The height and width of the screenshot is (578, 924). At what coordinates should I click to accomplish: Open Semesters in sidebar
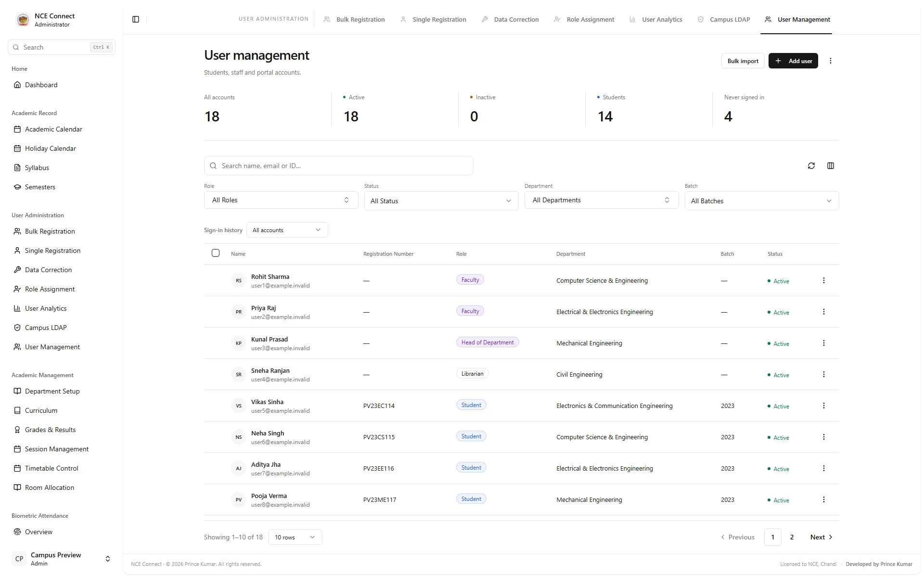[x=62, y=187]
